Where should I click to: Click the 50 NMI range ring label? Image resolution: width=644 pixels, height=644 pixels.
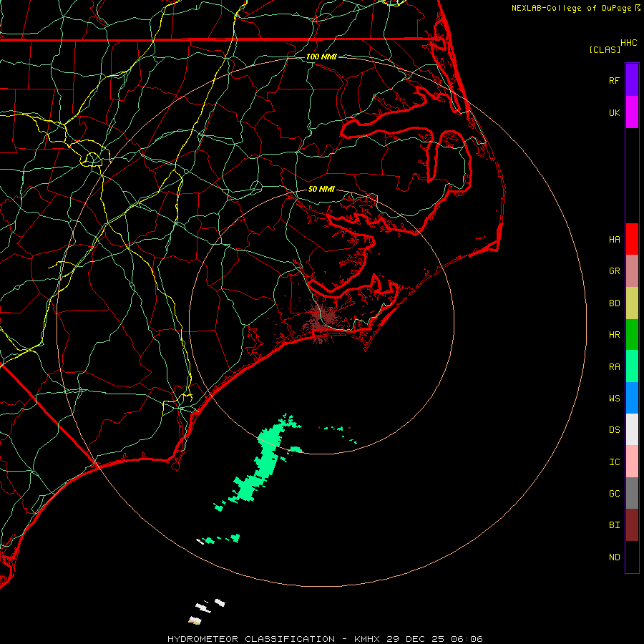pos(321,189)
